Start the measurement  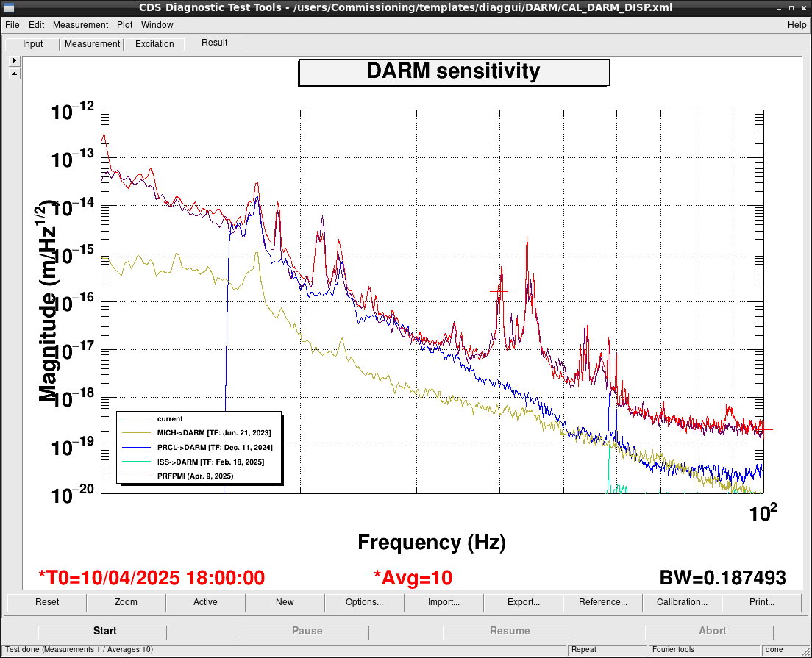tap(102, 632)
